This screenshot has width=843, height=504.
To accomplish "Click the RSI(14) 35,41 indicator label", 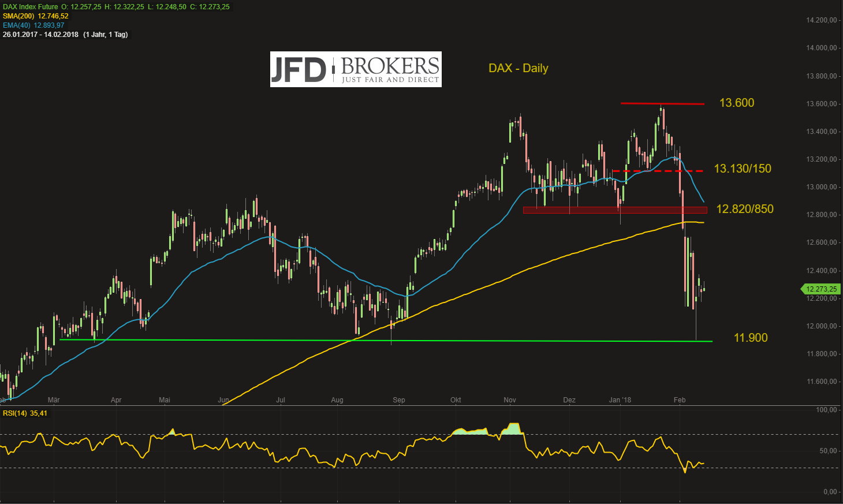I will [25, 413].
